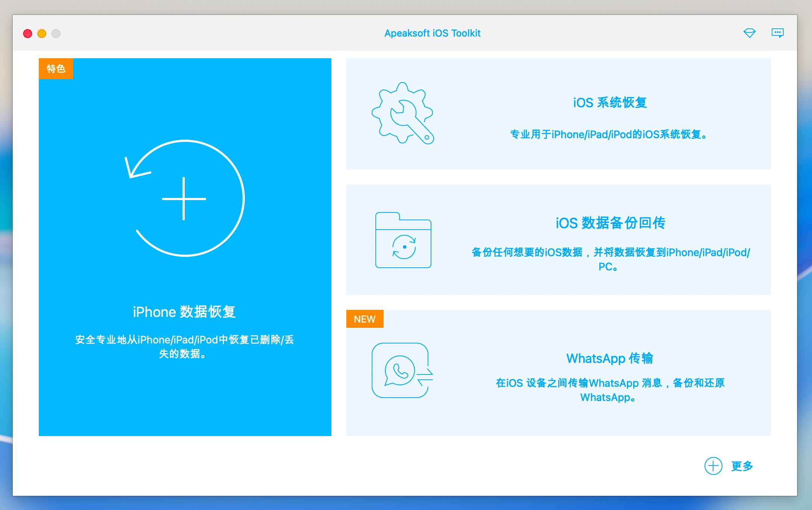Click the folder sync backup icon
The image size is (812, 510).
[403, 240]
